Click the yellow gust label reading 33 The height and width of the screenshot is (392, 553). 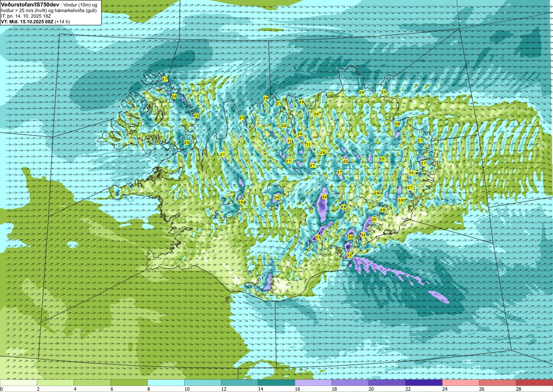[318, 237]
